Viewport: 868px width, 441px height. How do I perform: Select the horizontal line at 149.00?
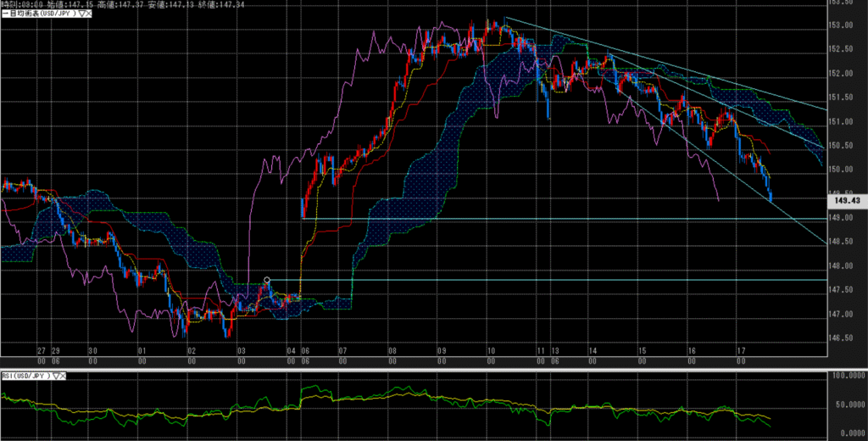509,219
